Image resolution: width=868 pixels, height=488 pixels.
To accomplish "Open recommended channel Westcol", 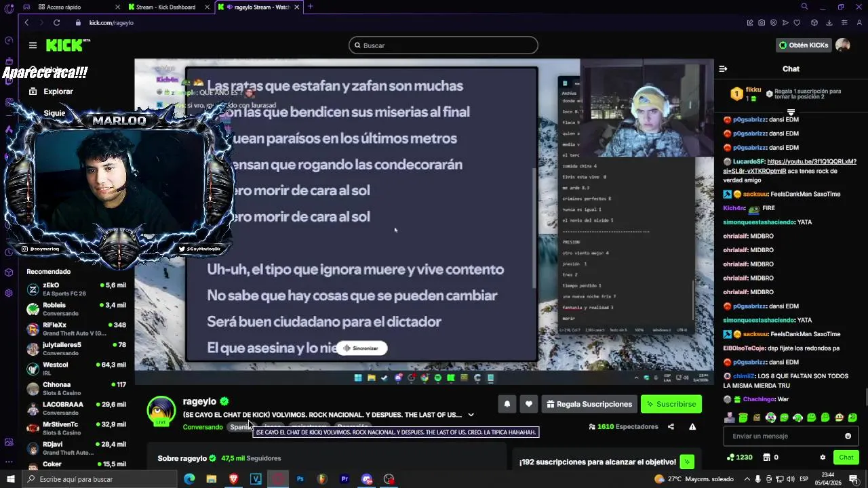I will pos(77,369).
